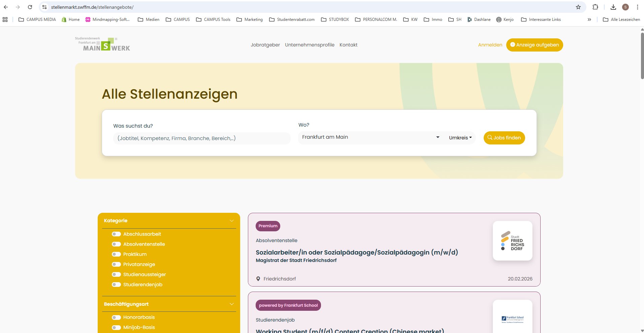Open the Kontakt menu item
Screen dimensions: 644x333
(x=348, y=45)
